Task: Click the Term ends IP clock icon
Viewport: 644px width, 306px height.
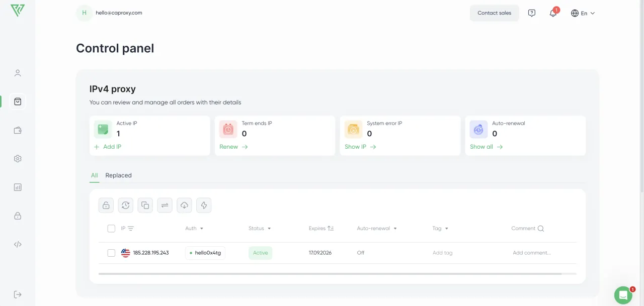Action: [x=228, y=129]
